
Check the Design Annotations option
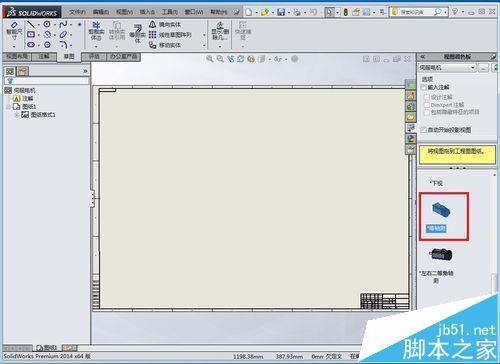click(426, 97)
